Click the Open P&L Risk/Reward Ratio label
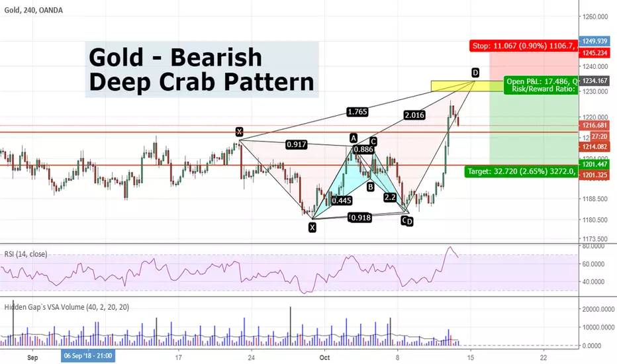The image size is (617, 364). 541,85
